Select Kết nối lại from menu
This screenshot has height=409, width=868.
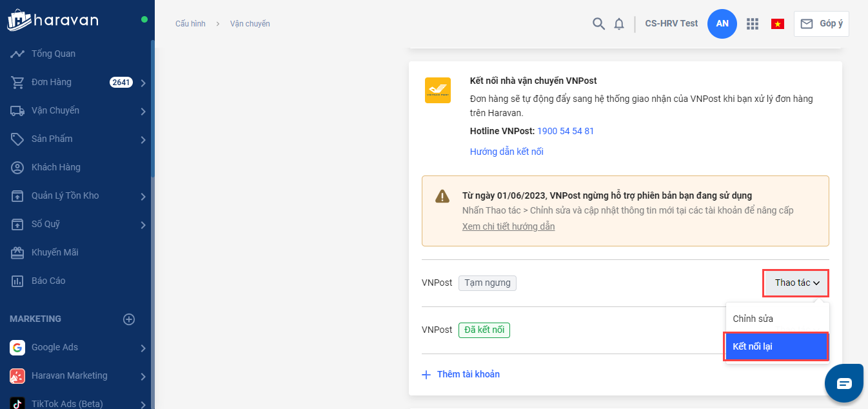click(x=776, y=346)
